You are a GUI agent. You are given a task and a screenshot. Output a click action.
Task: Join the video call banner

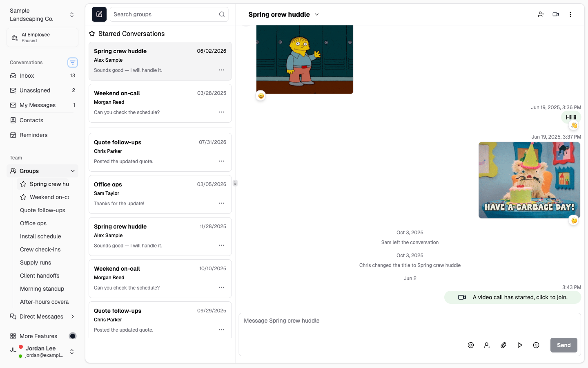pos(512,297)
